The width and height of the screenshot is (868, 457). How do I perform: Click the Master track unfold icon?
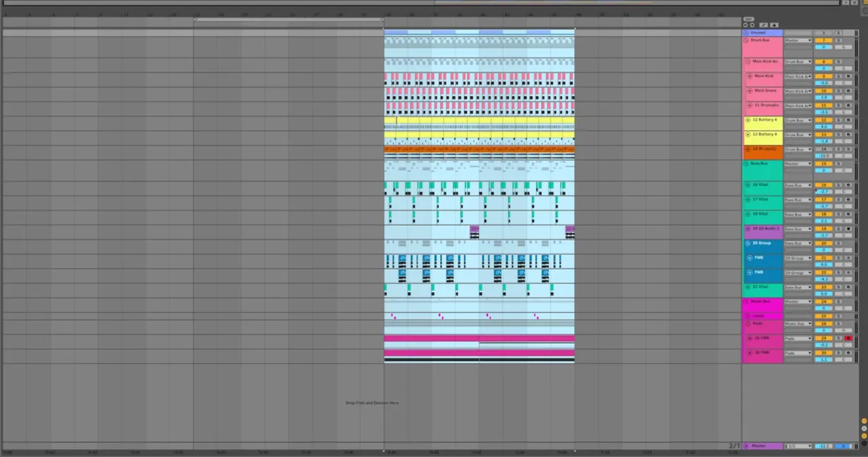click(x=746, y=446)
